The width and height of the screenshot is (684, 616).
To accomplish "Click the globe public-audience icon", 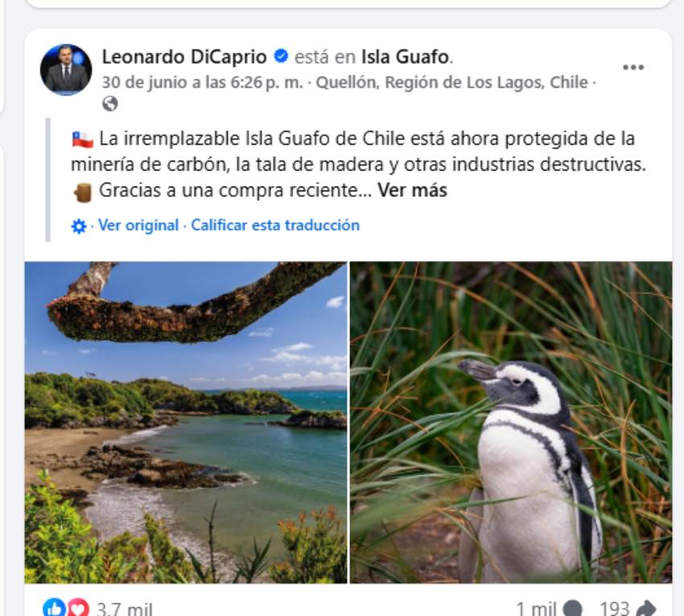I will 110,104.
